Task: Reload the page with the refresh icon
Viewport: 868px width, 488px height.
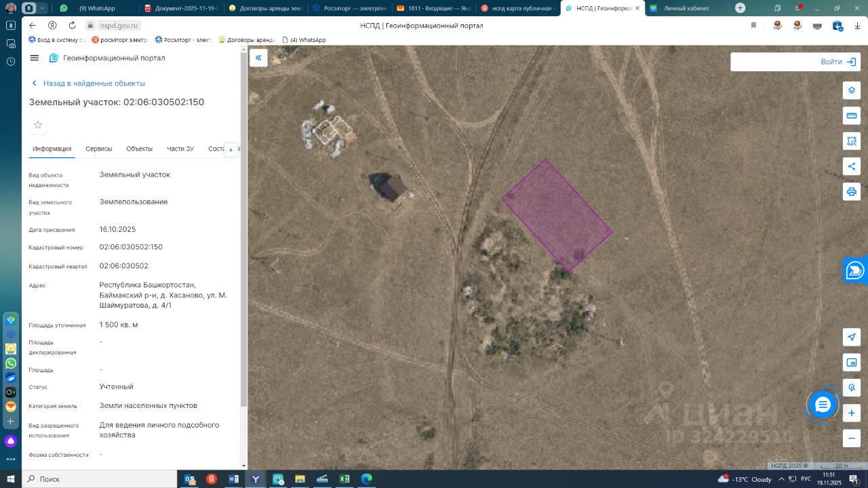Action: 72,25
